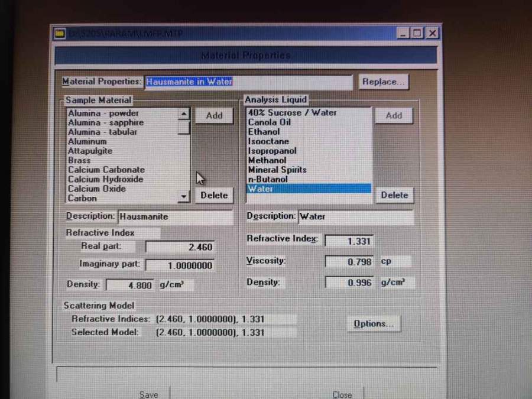The width and height of the screenshot is (532, 399).
Task: Click the Material Properties name field
Action: 248,82
